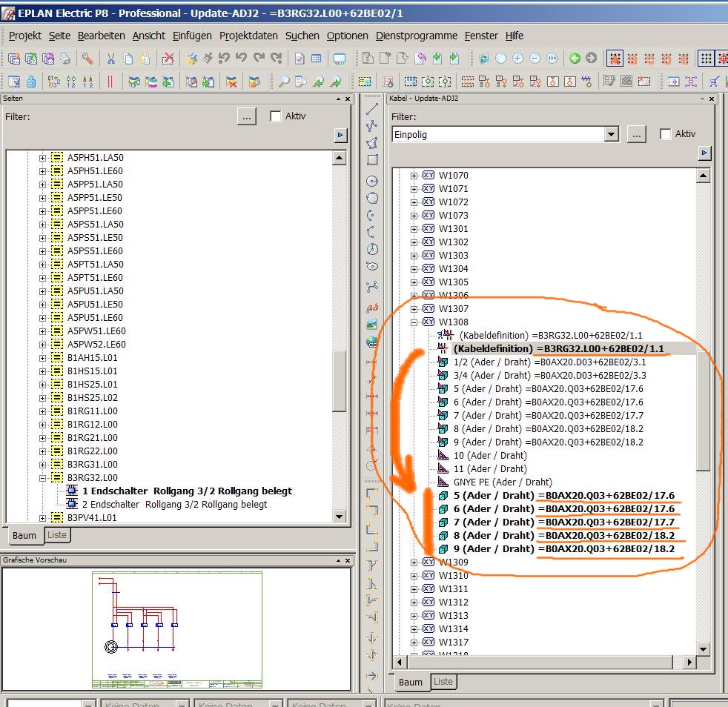The image size is (728, 707).
Task: Click the grey forward navigation arrow
Action: point(591,58)
